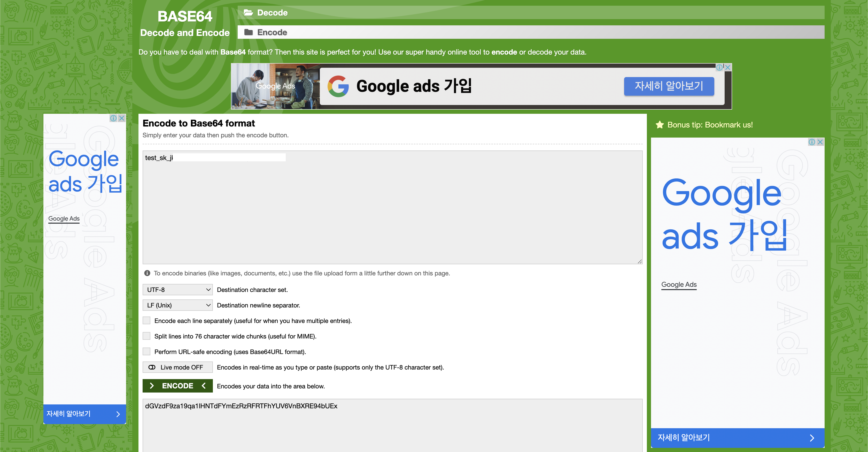868x452 pixels.
Task: Close the top banner ad
Action: 728,67
